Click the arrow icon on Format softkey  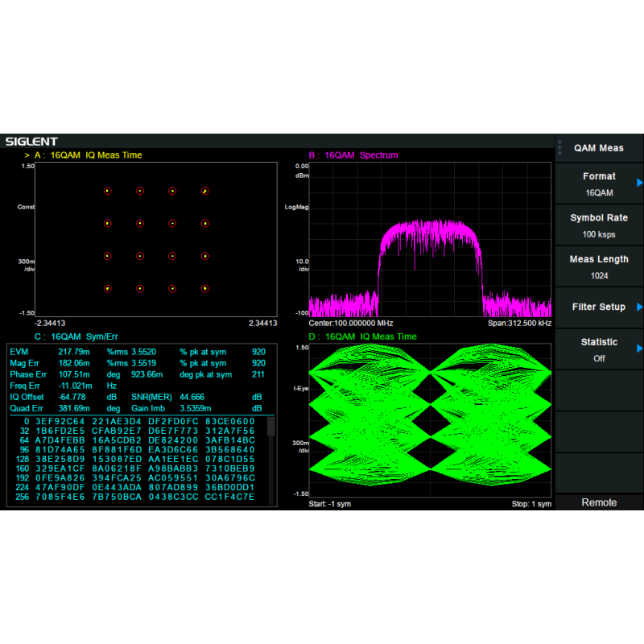tap(639, 183)
